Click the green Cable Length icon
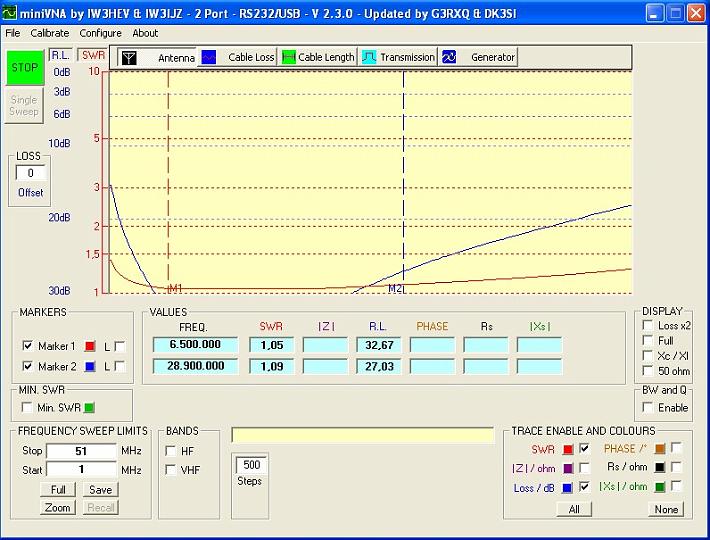The image size is (710, 540). coord(288,57)
